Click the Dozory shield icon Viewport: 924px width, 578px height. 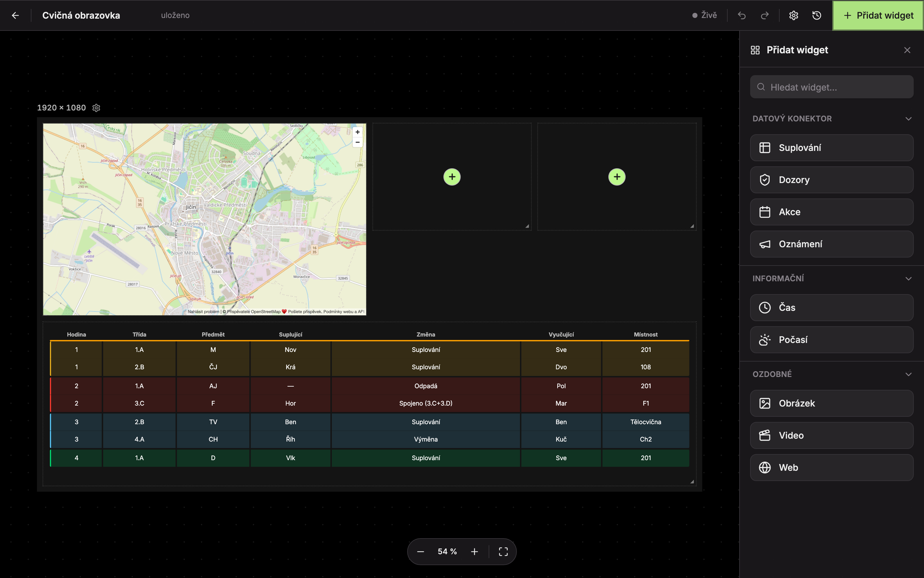pos(765,180)
